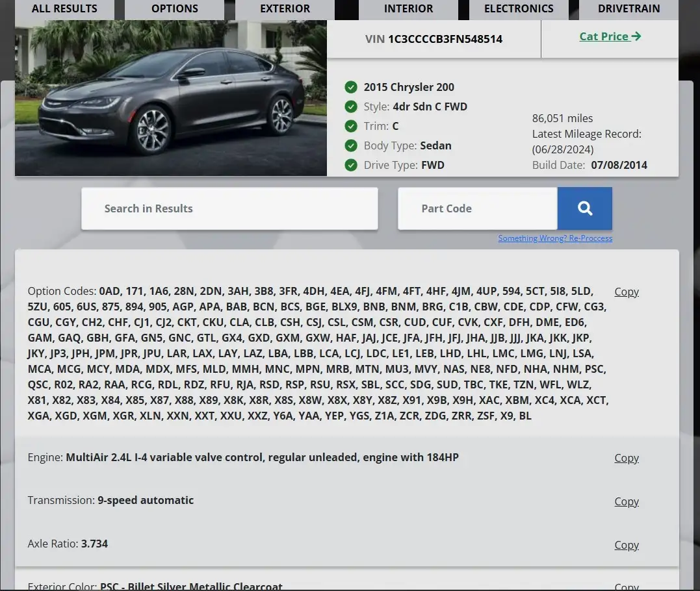Select the ELECTRONICS tab
This screenshot has width=700, height=591.
coord(519,9)
